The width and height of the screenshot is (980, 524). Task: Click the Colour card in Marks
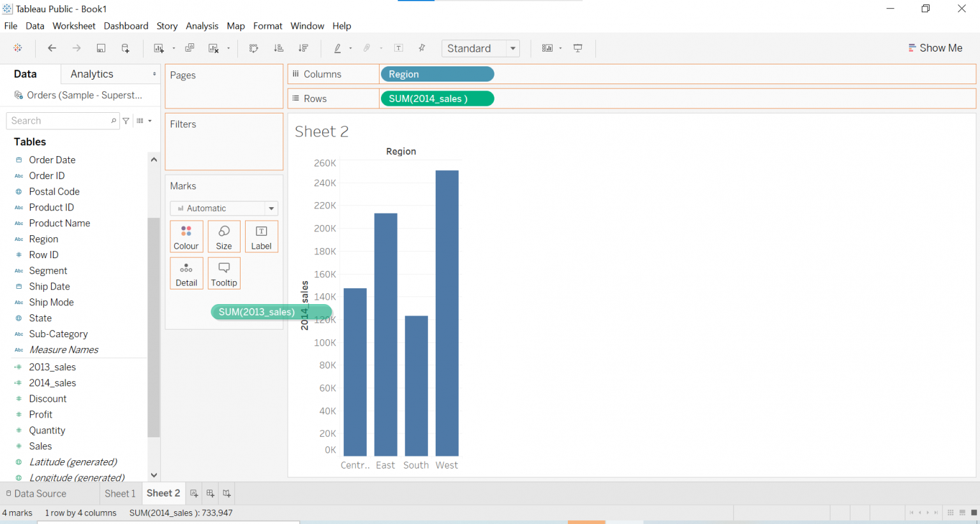(186, 237)
